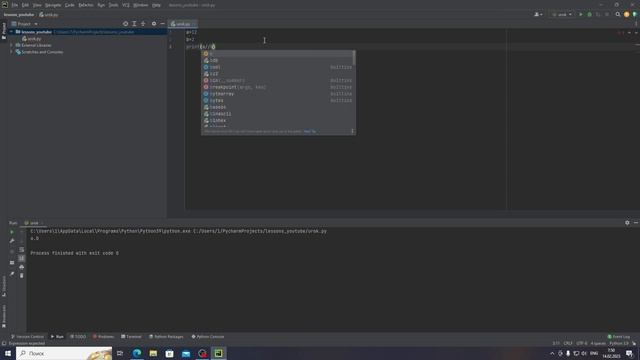Choose bytearray in completion list
This screenshot has width=640, height=360.
pos(278,94)
